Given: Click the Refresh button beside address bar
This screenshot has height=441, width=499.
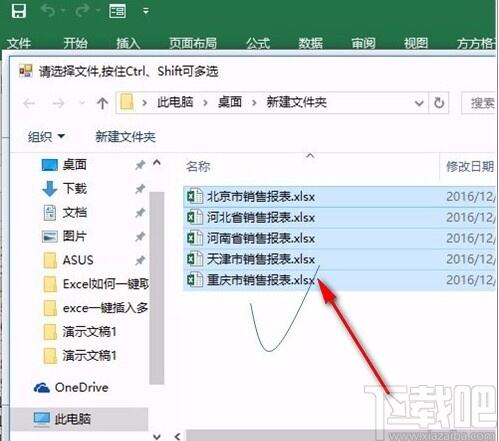Looking at the screenshot, I should coord(439,103).
